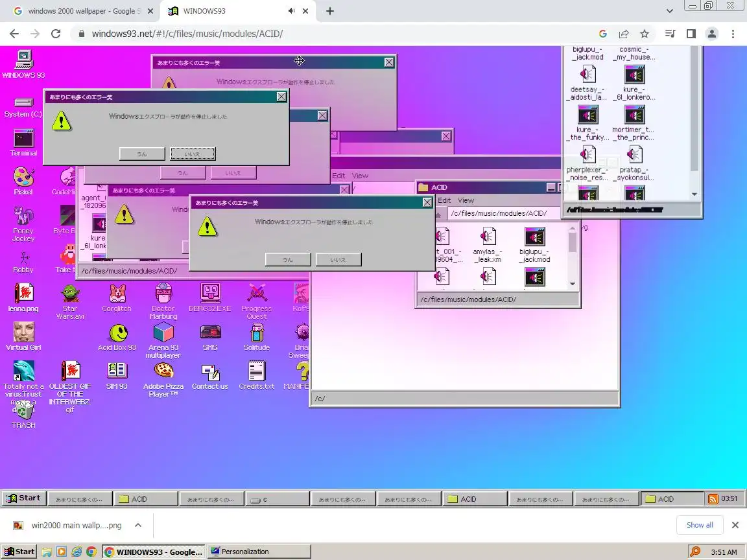Screen dimensions: 747x560
Task: Open mortimer_t_-_the_princ file icon
Action: [634, 123]
